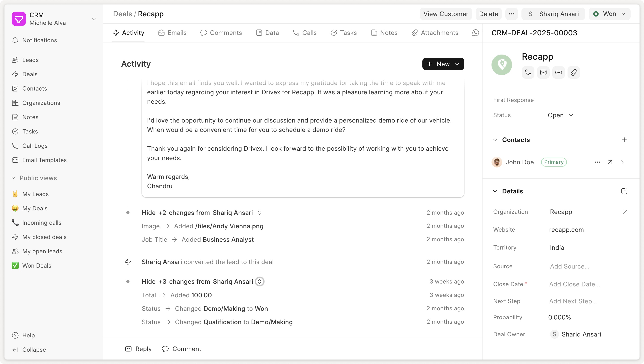Viewport: 644px width, 364px height.
Task: Switch to the Emails tab
Action: click(172, 33)
